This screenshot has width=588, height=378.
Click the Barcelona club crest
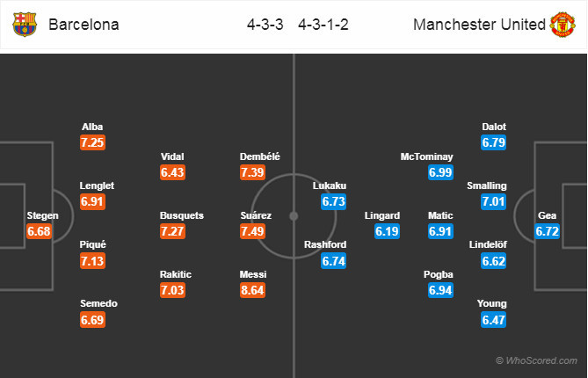click(25, 24)
